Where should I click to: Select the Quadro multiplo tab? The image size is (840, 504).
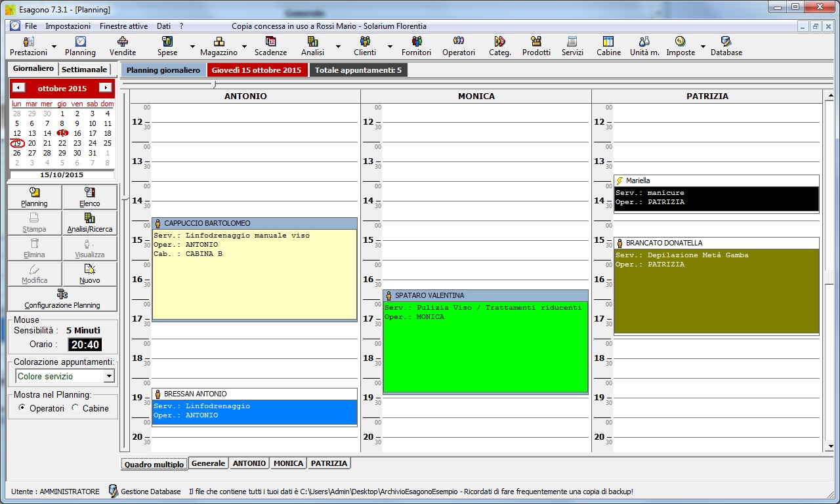click(154, 464)
